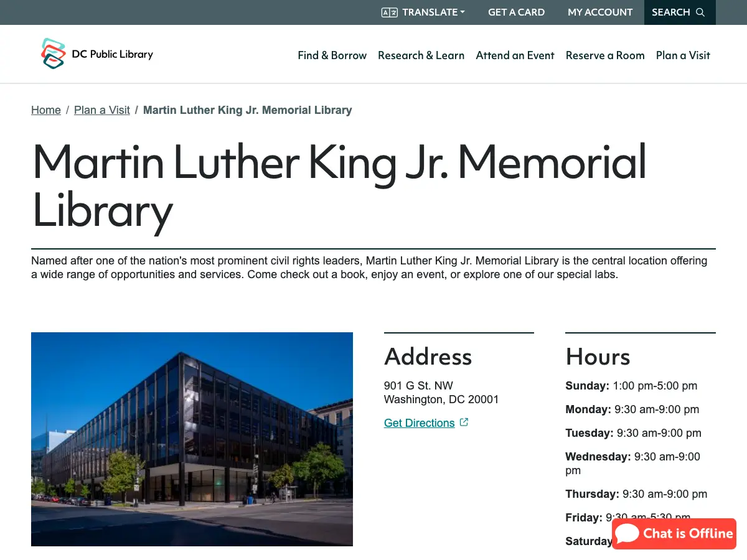Click Get Directions link

tap(420, 423)
